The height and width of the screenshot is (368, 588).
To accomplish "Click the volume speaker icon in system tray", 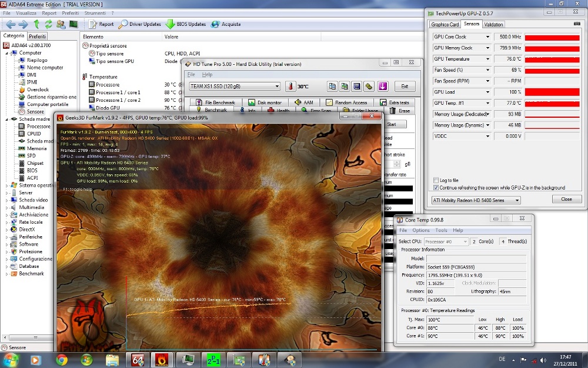I will click(x=543, y=360).
